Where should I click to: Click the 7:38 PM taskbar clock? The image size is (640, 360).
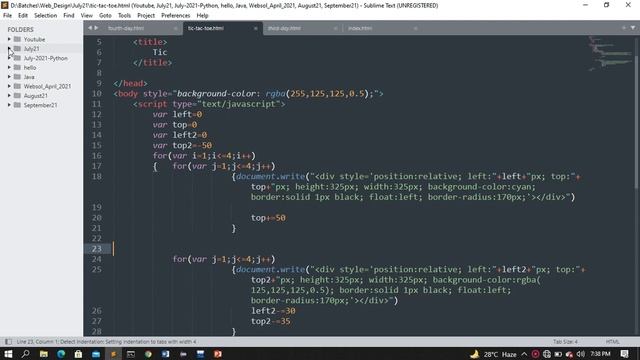point(600,354)
